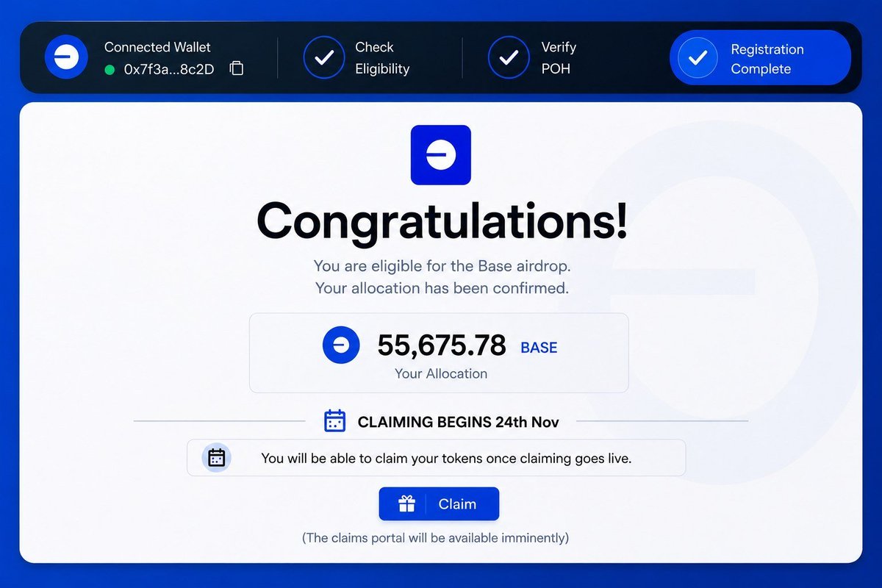Select the Connected Wallet label
The width and height of the screenshot is (882, 588).
157,47
